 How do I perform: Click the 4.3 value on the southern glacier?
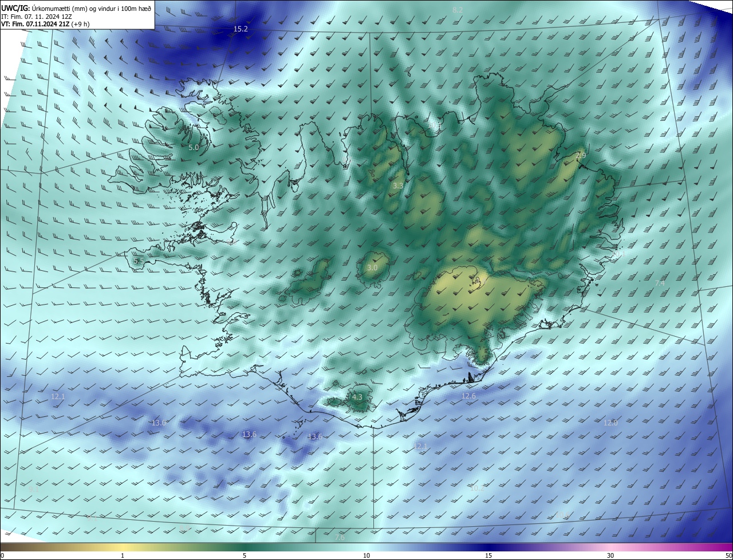[357, 397]
